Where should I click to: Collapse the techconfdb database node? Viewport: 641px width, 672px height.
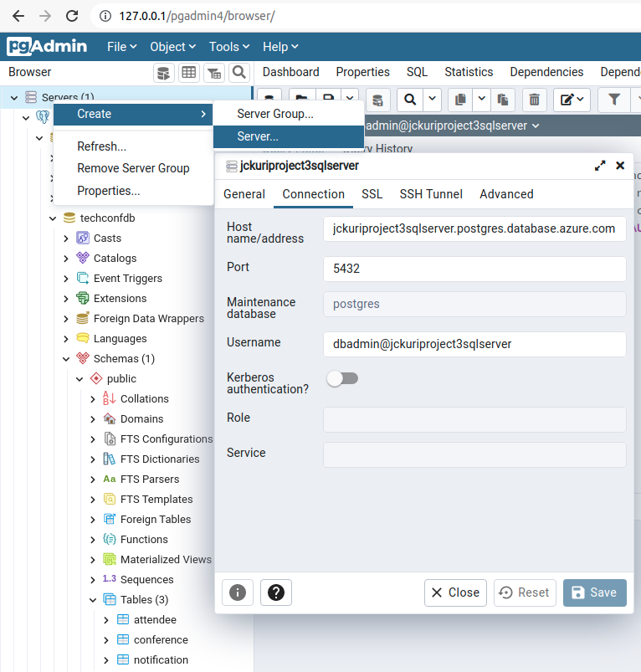click(x=53, y=218)
